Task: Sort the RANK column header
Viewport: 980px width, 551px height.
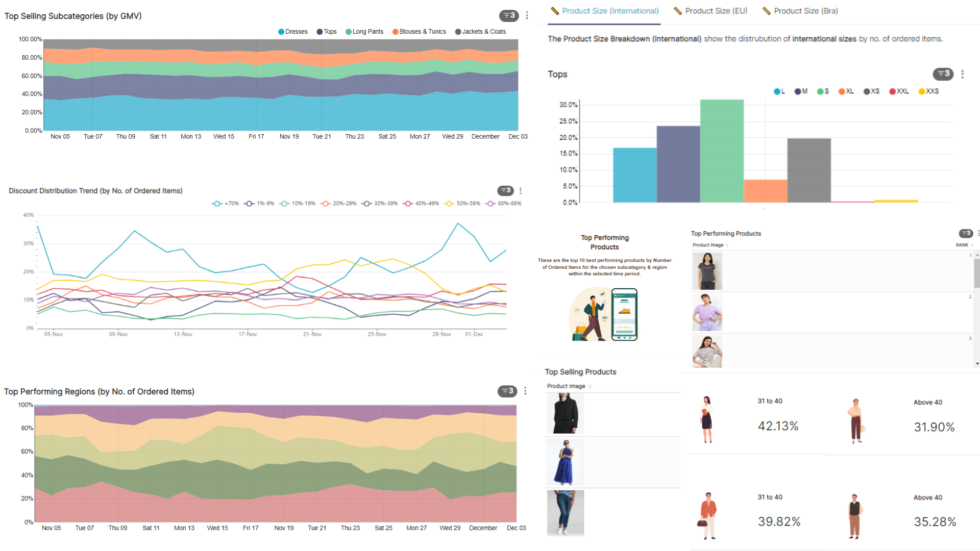Action: 963,245
